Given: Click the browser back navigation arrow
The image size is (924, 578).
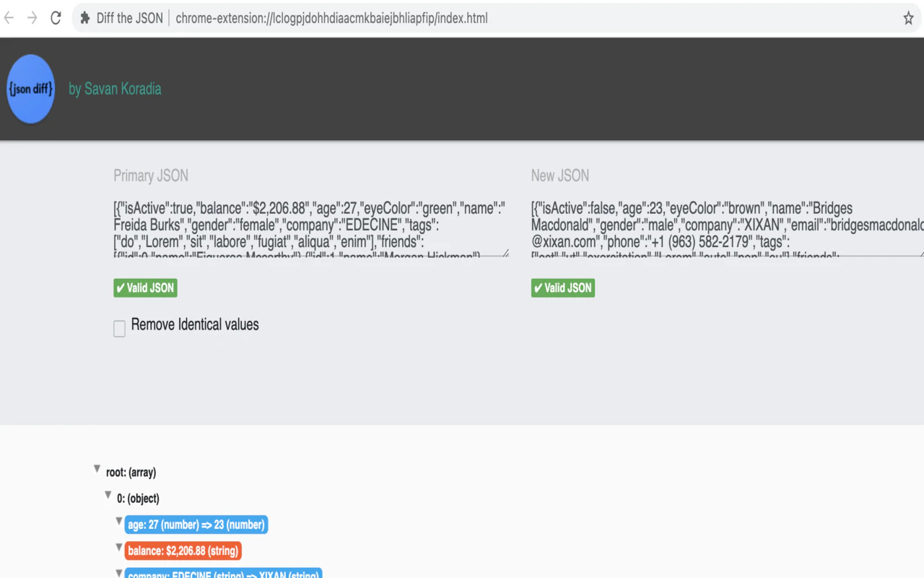Looking at the screenshot, I should point(9,18).
